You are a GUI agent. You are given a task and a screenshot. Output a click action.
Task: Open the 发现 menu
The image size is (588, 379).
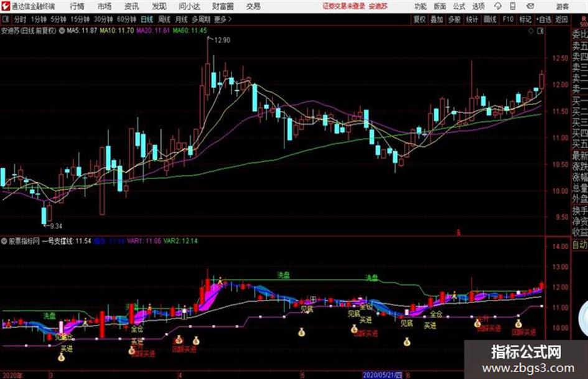tap(159, 6)
